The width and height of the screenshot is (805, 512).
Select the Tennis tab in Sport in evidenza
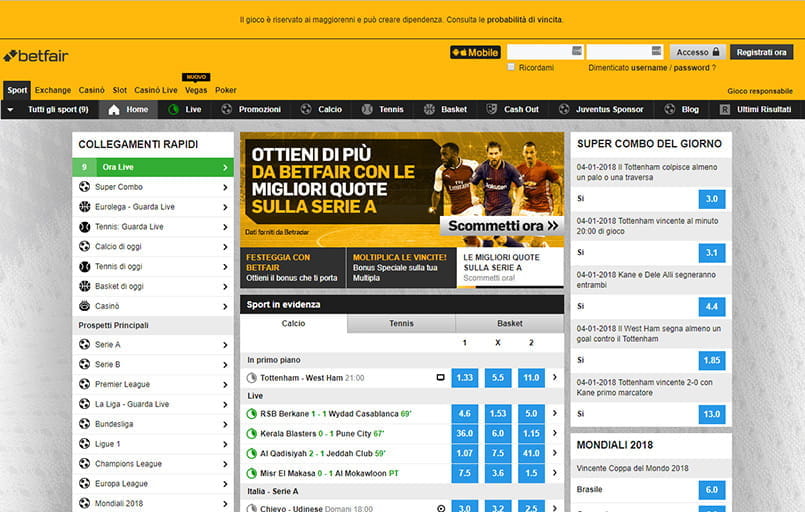coord(401,324)
